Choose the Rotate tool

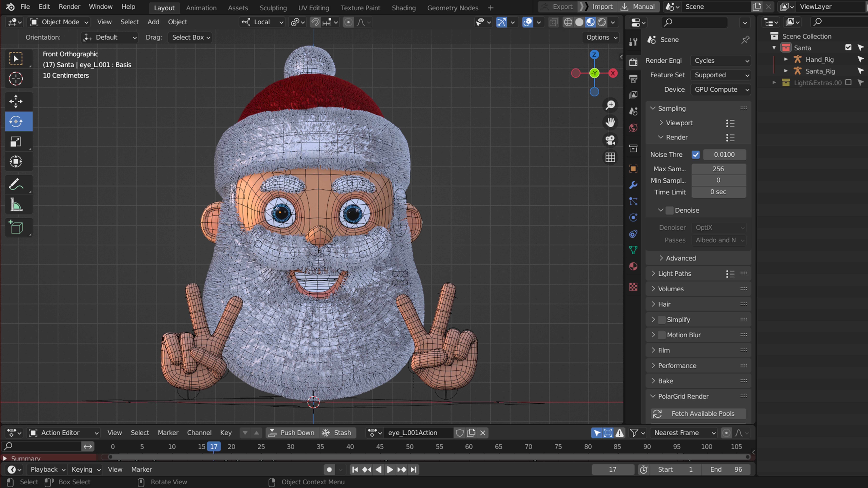16,122
